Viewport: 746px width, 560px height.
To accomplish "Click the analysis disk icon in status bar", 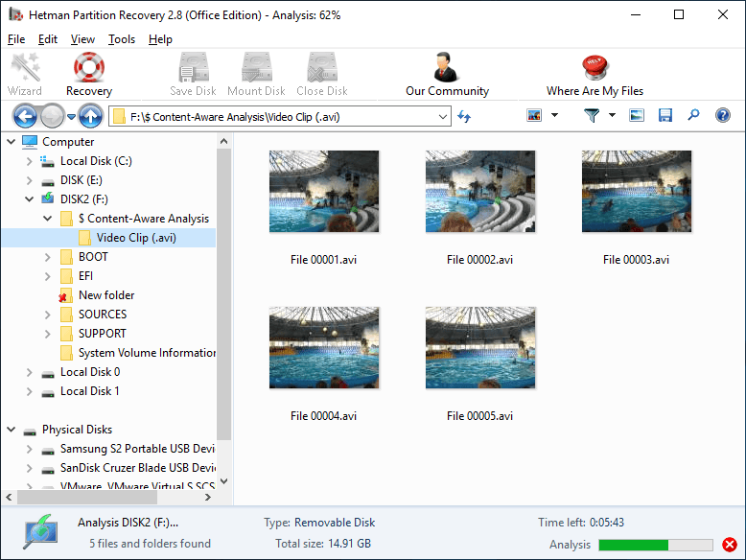I will 41,532.
